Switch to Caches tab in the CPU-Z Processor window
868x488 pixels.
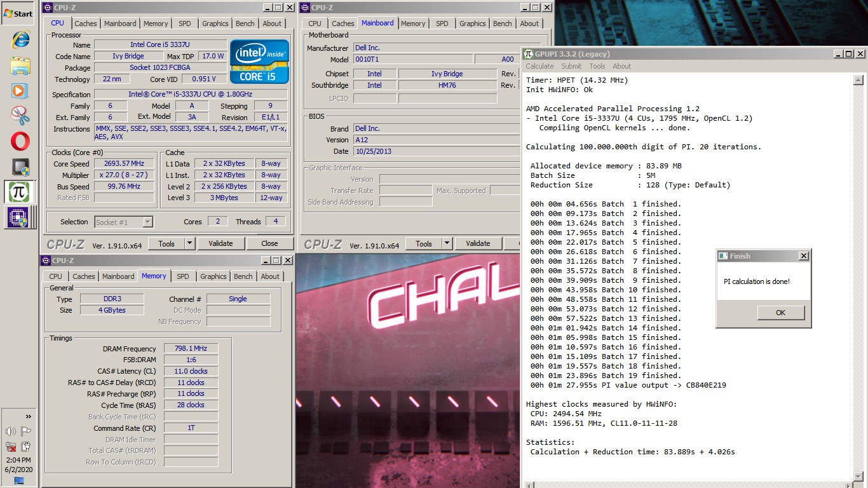[86, 24]
